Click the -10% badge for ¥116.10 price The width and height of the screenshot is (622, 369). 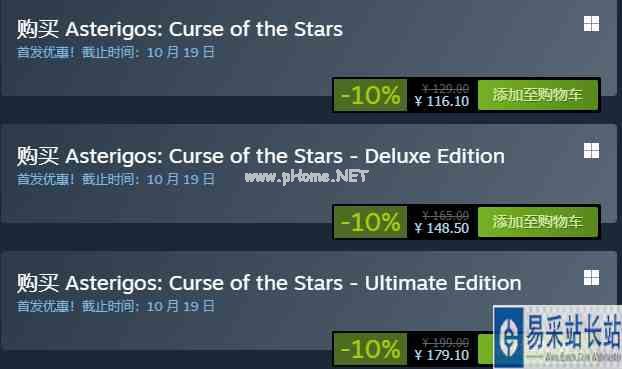point(371,95)
